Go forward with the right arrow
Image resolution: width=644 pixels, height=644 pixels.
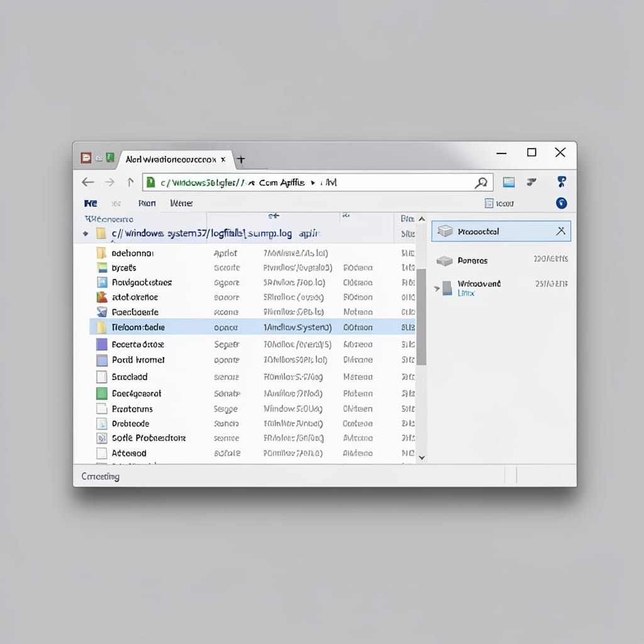tap(109, 182)
